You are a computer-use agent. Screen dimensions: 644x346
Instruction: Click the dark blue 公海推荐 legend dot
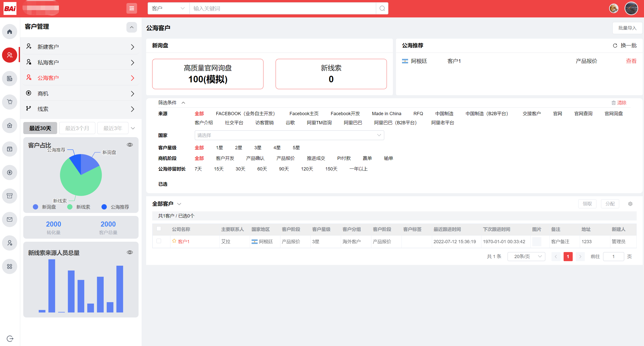(104, 207)
